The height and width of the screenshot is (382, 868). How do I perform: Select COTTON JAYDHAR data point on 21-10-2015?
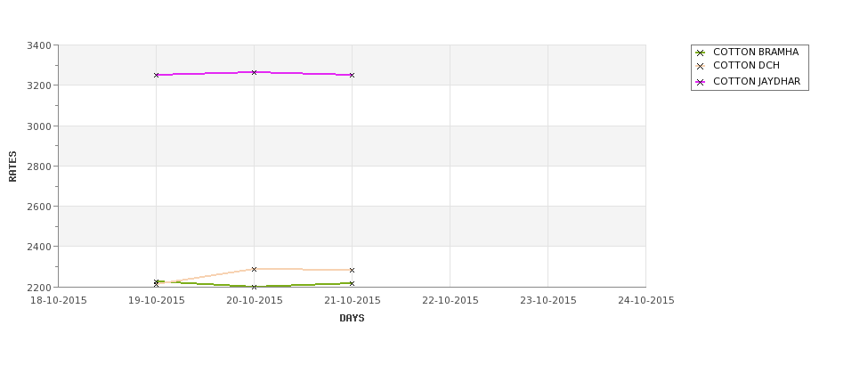352,76
